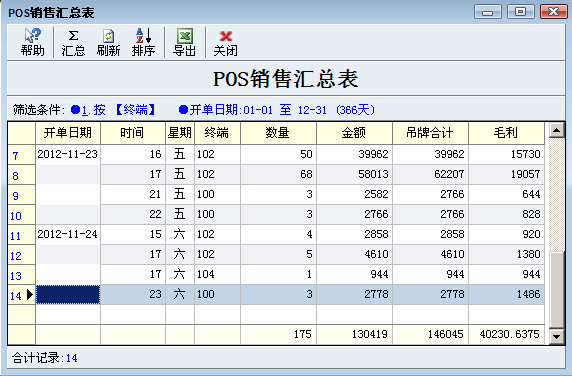Click the 合计记录:14 status text
The width and height of the screenshot is (572, 376).
click(x=45, y=358)
